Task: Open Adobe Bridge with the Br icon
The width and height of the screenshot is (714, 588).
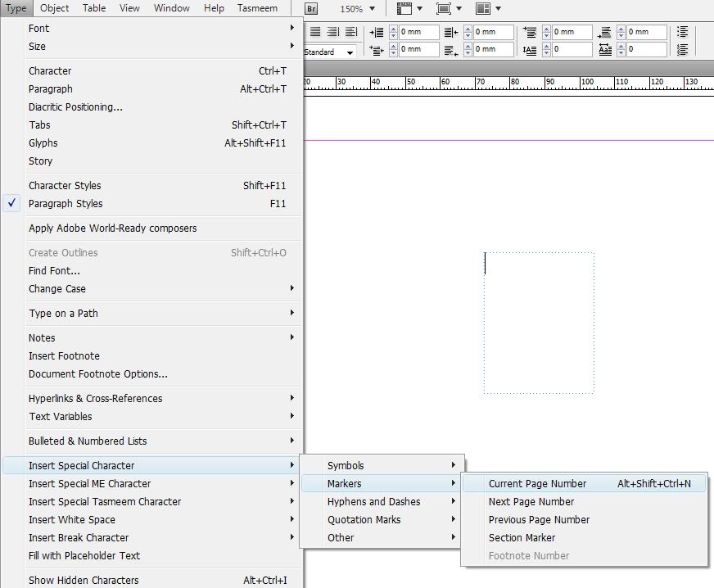Action: tap(311, 9)
